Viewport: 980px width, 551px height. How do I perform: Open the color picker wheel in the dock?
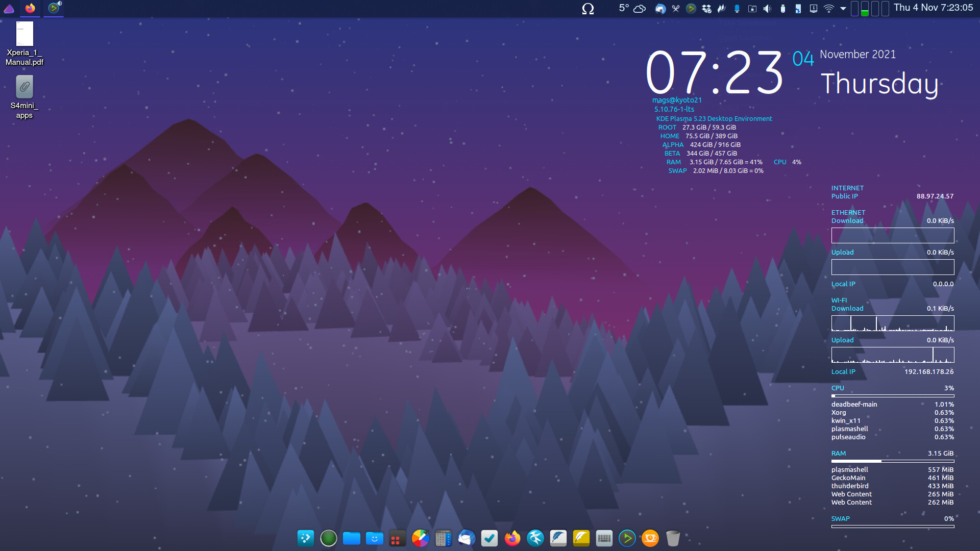[x=420, y=538]
